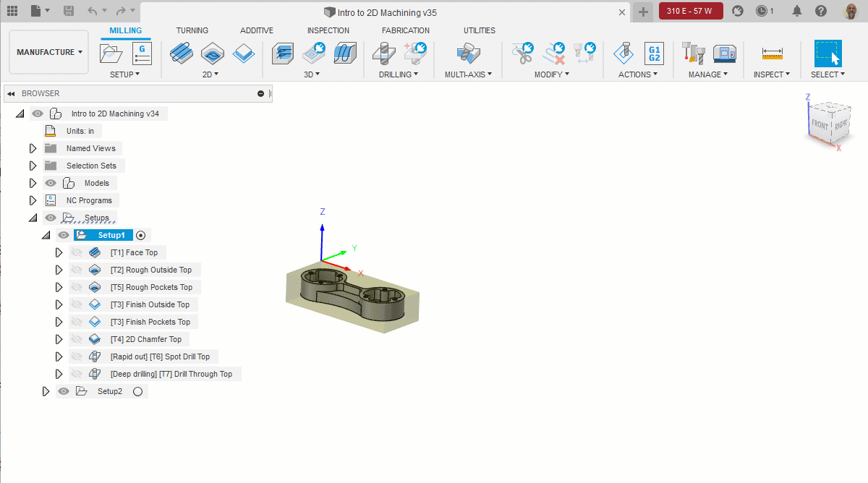868x483 pixels.
Task: Activate Setup1 radio button
Action: (141, 235)
